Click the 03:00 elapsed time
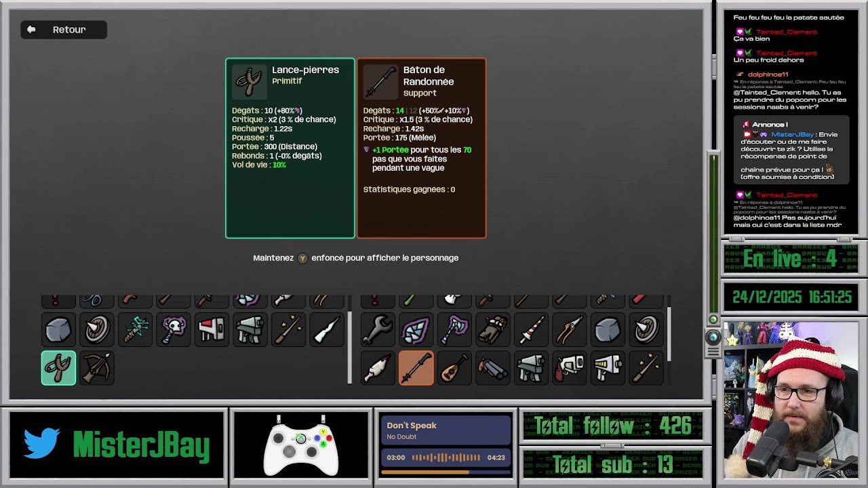Screen dimensions: 868x488 click(x=396, y=457)
